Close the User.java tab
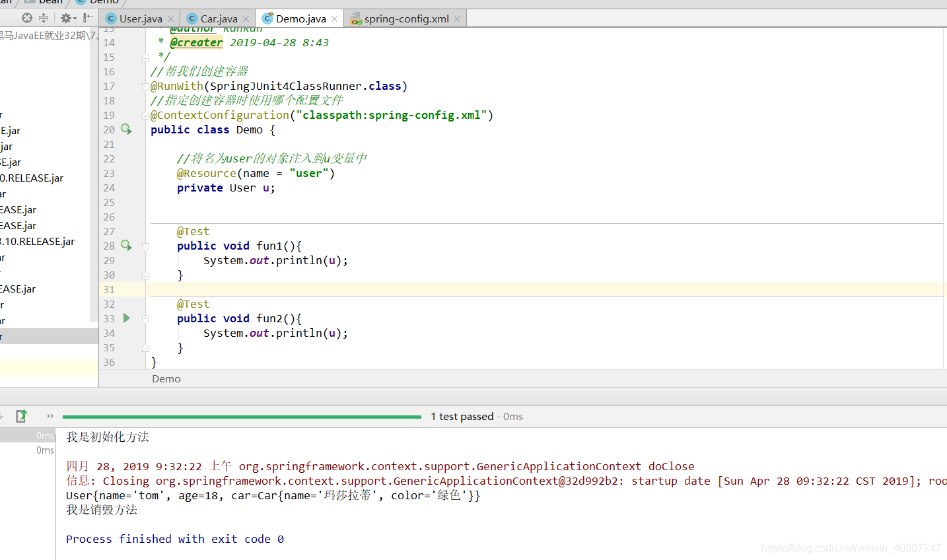The height and width of the screenshot is (560, 947). click(171, 19)
